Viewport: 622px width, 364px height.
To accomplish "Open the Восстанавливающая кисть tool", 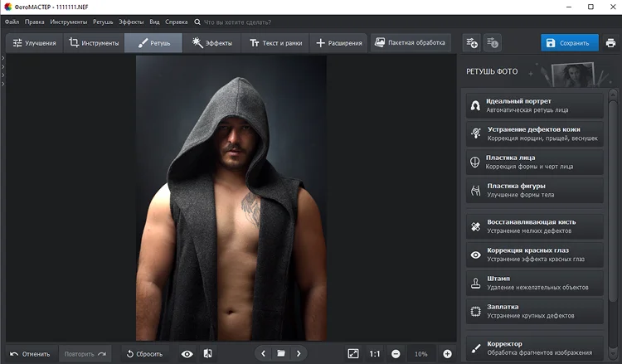I will (x=535, y=226).
